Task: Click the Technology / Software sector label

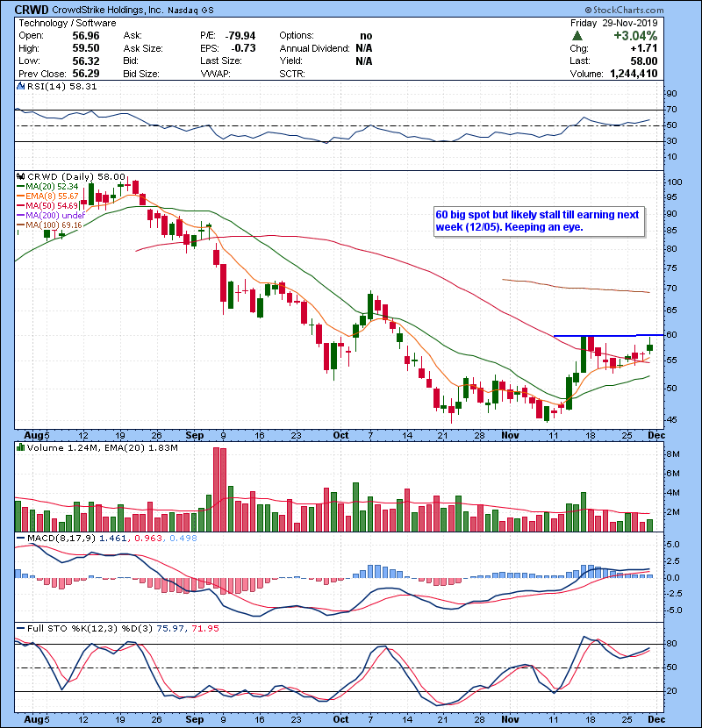Action: coord(68,23)
